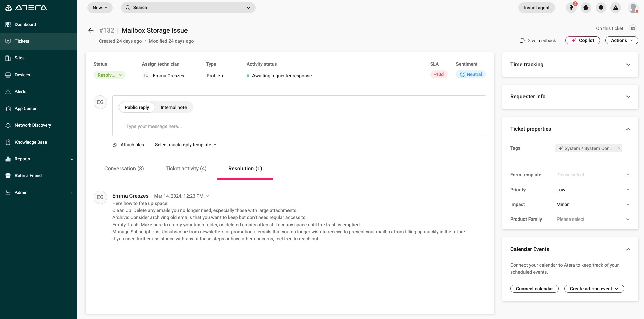Click the Neutral sentiment badge
This screenshot has height=319, width=644.
pyautogui.click(x=471, y=74)
